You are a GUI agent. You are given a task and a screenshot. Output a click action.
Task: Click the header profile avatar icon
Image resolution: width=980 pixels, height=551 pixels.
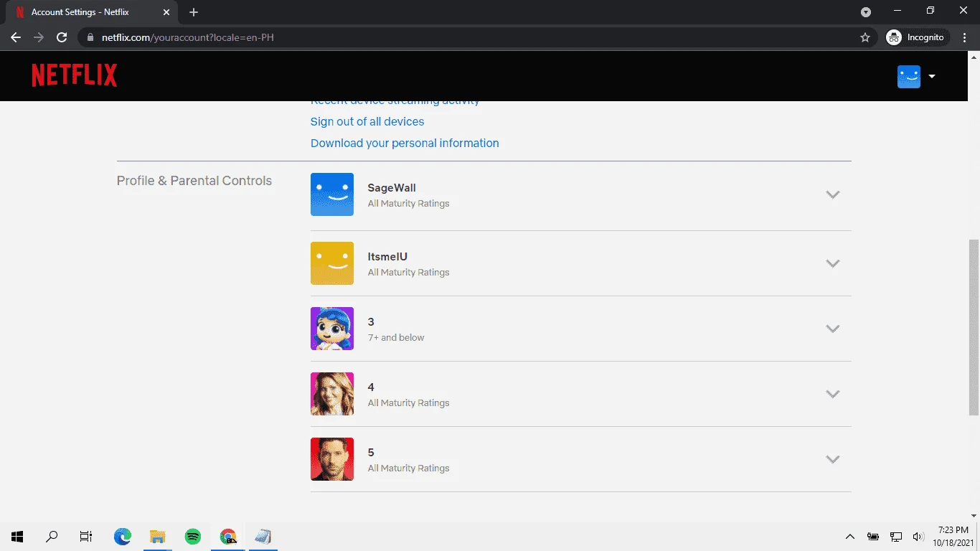point(909,76)
